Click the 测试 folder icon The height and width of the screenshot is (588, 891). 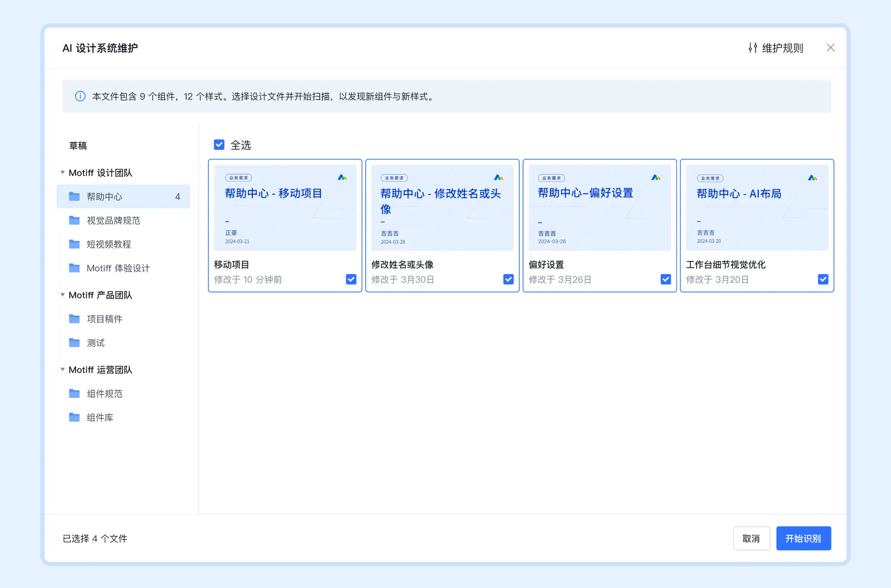click(74, 343)
